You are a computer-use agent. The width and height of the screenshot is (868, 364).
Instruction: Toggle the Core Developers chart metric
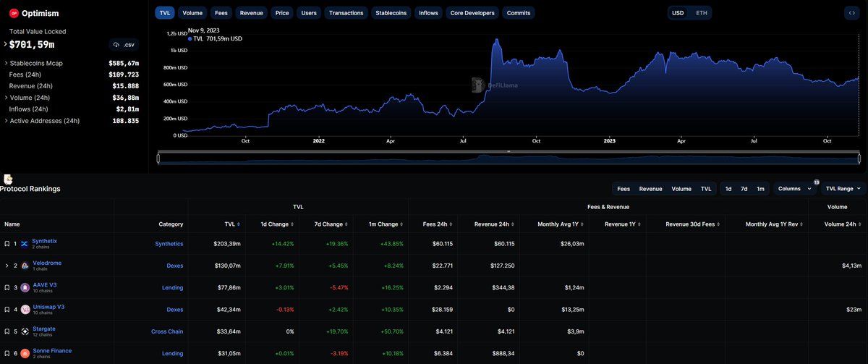pyautogui.click(x=472, y=13)
